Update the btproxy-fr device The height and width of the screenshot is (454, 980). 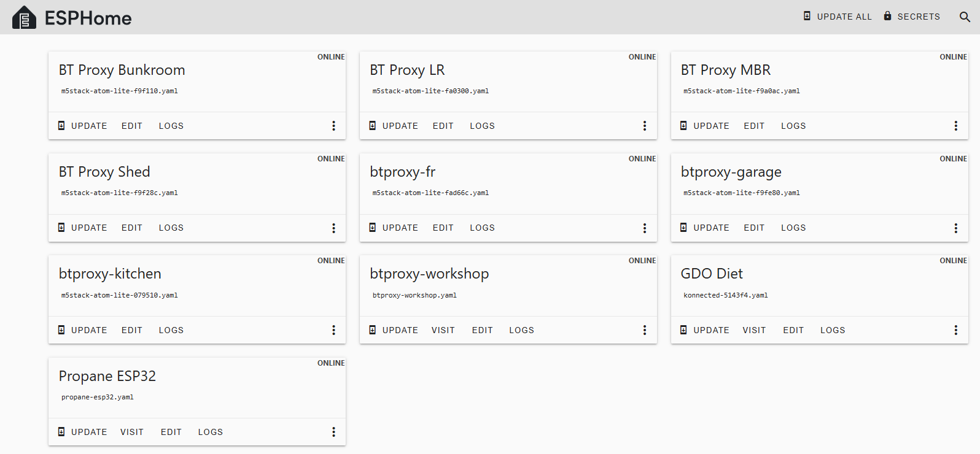tap(394, 228)
